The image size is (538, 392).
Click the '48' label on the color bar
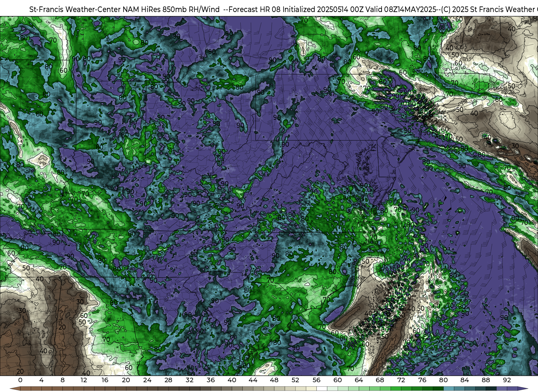pos(274,380)
